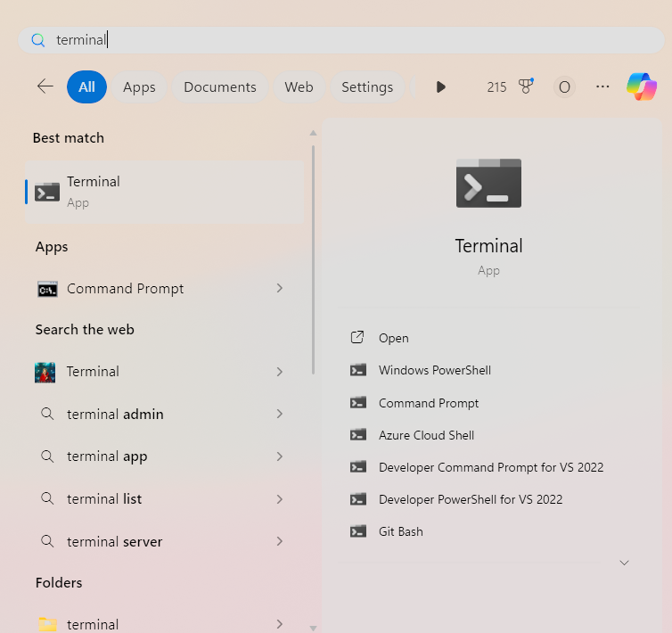Screen dimensions: 672x633
Task: Click the Terminal best match app icon
Action: 47,193
